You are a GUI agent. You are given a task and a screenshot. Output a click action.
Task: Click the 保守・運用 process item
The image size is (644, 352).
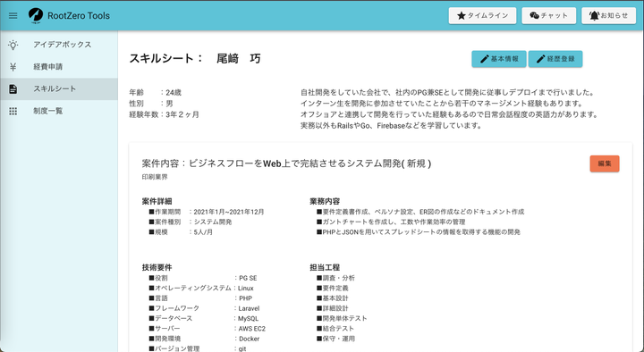pos(336,339)
